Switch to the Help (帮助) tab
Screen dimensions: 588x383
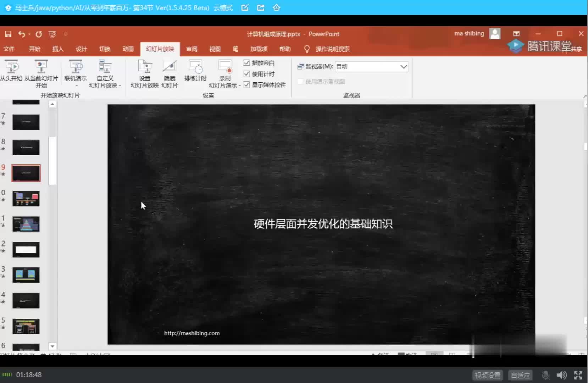pyautogui.click(x=285, y=49)
